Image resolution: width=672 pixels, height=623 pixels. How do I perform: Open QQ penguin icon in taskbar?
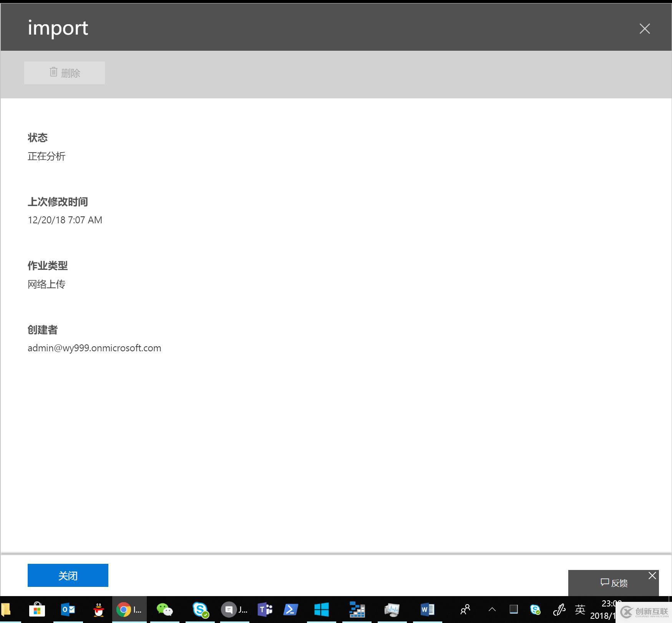point(99,610)
